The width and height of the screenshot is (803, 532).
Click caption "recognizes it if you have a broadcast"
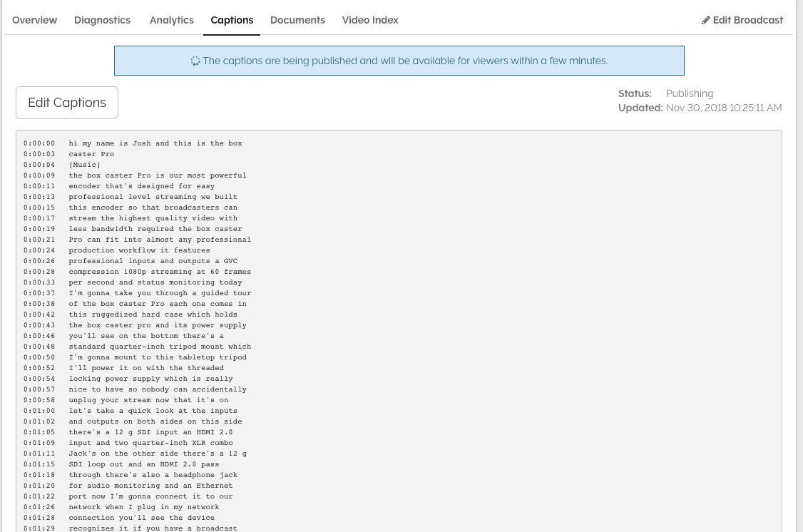point(153,528)
